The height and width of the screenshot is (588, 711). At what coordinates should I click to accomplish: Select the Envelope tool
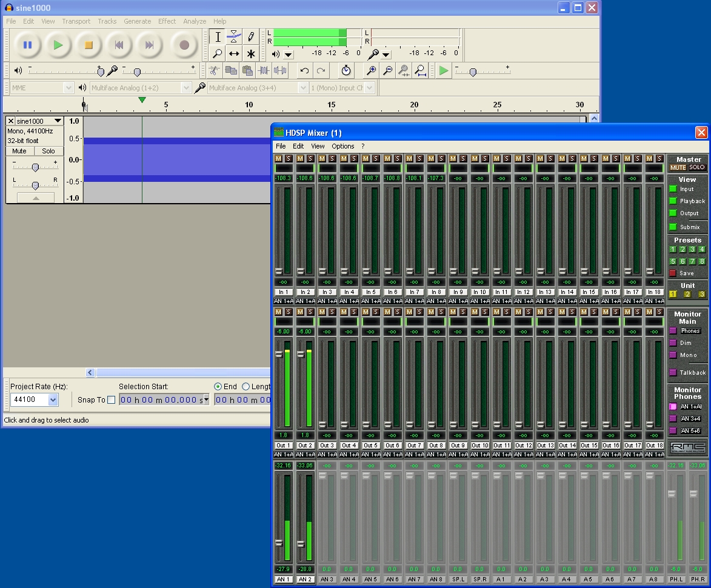234,37
